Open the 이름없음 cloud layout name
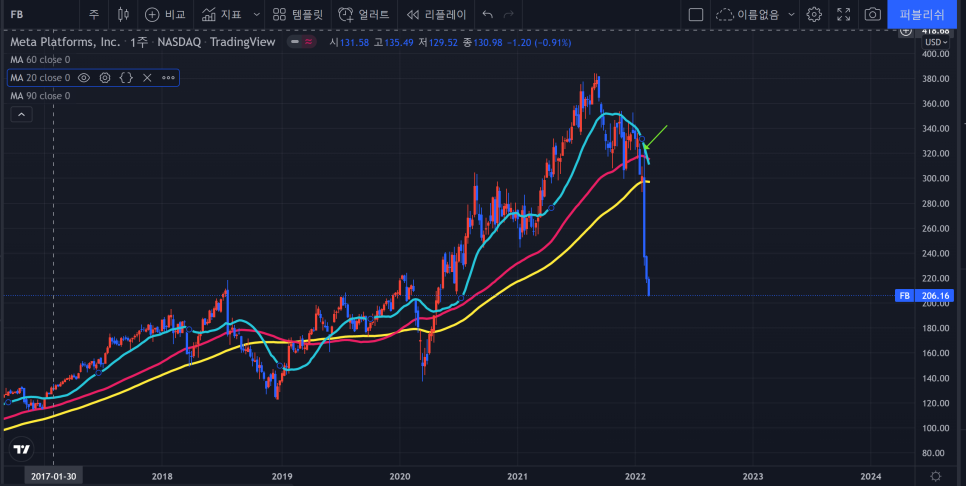The width and height of the screenshot is (966, 486). click(748, 14)
